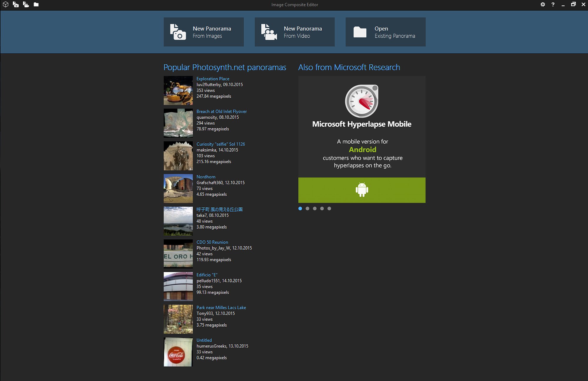Click CDO 50 Reunion thumbnail
Screen dimensions: 588x381
coord(178,254)
